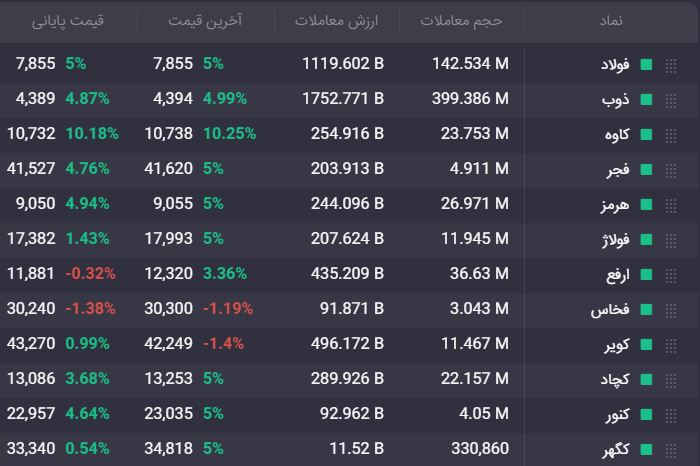Select the فولاد trade value 1119.602 B

[x=343, y=63]
